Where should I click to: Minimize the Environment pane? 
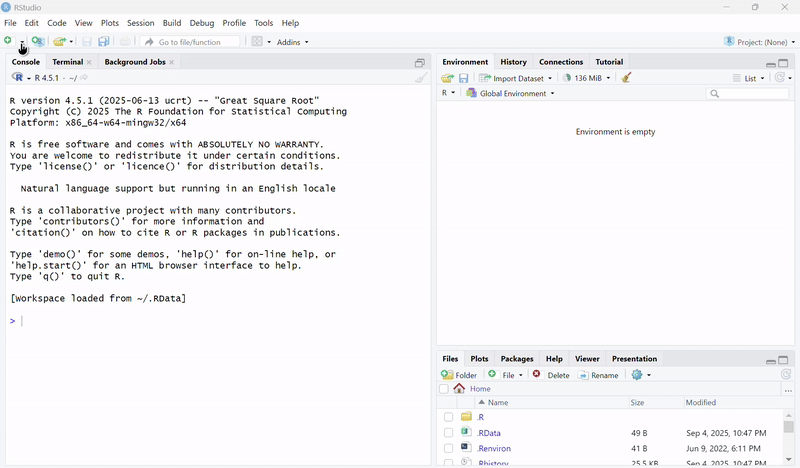771,64
